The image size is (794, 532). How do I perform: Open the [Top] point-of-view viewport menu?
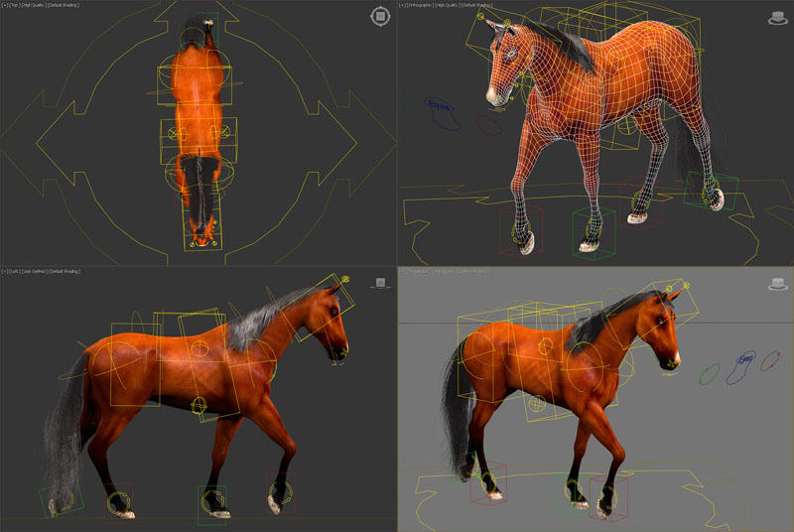[16, 5]
